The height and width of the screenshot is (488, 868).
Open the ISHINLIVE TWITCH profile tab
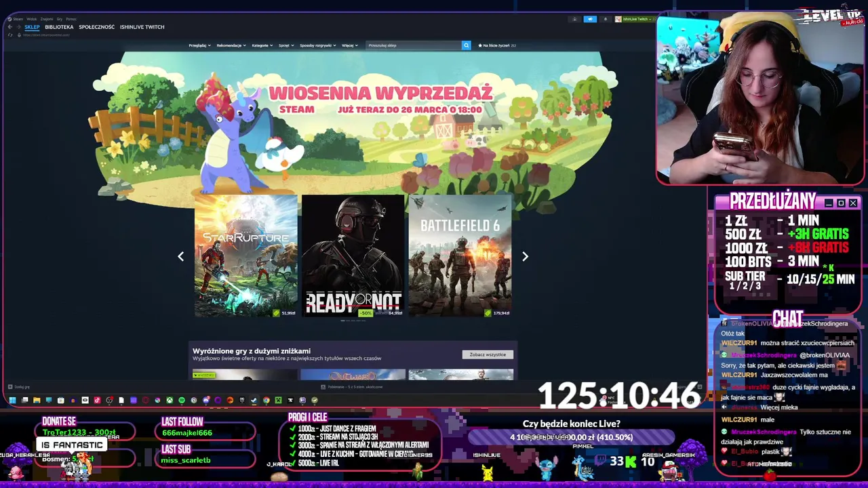(142, 27)
